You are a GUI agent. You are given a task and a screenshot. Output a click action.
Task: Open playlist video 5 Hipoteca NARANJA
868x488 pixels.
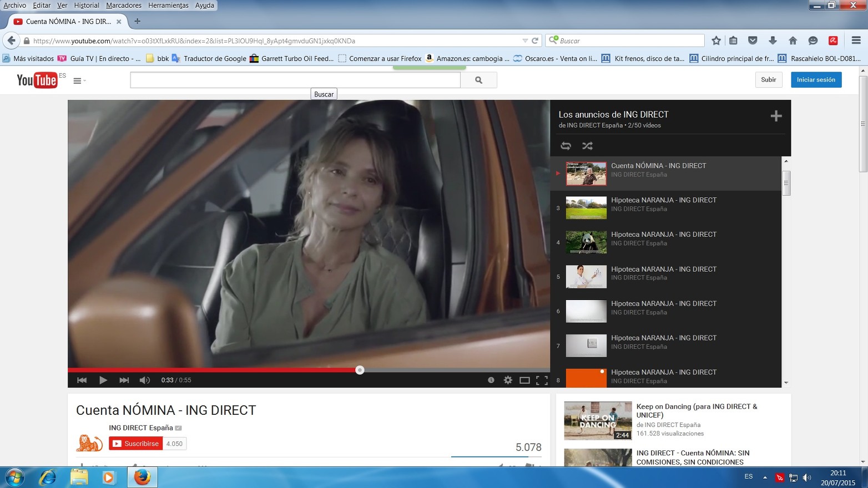(665, 277)
